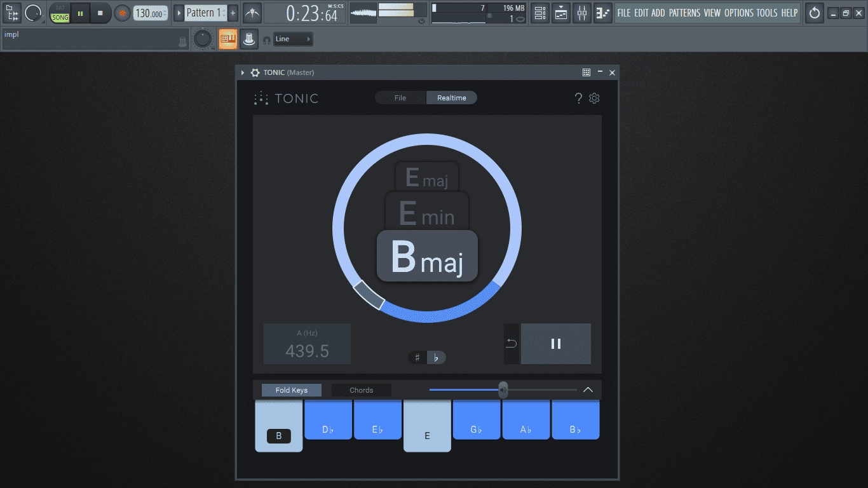
Task: Click the multilink controllers knob icon
Action: 250,39
